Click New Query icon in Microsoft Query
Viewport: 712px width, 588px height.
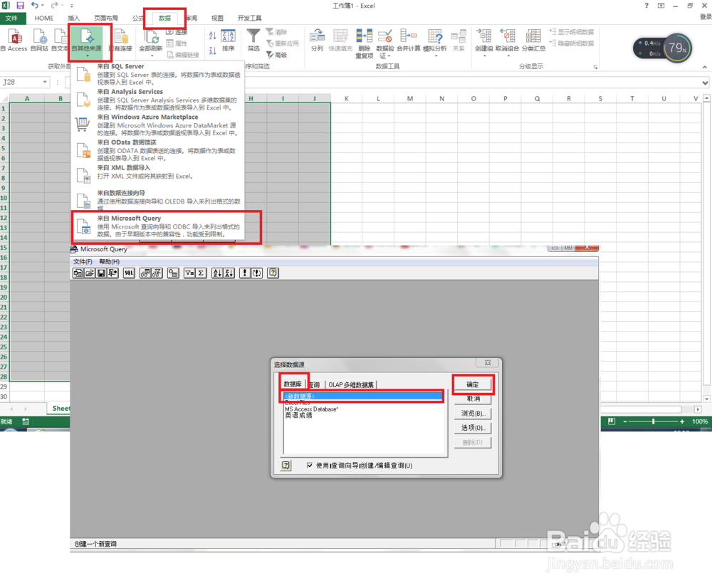(78, 273)
